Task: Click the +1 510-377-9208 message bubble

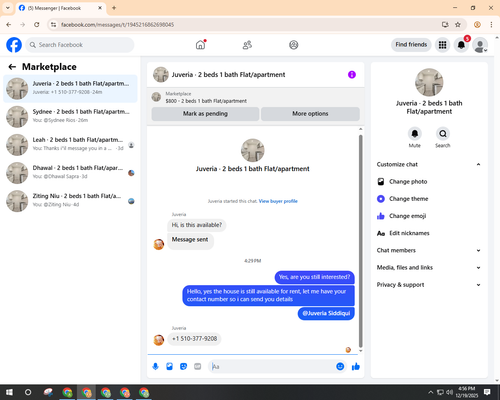Action: [x=194, y=339]
